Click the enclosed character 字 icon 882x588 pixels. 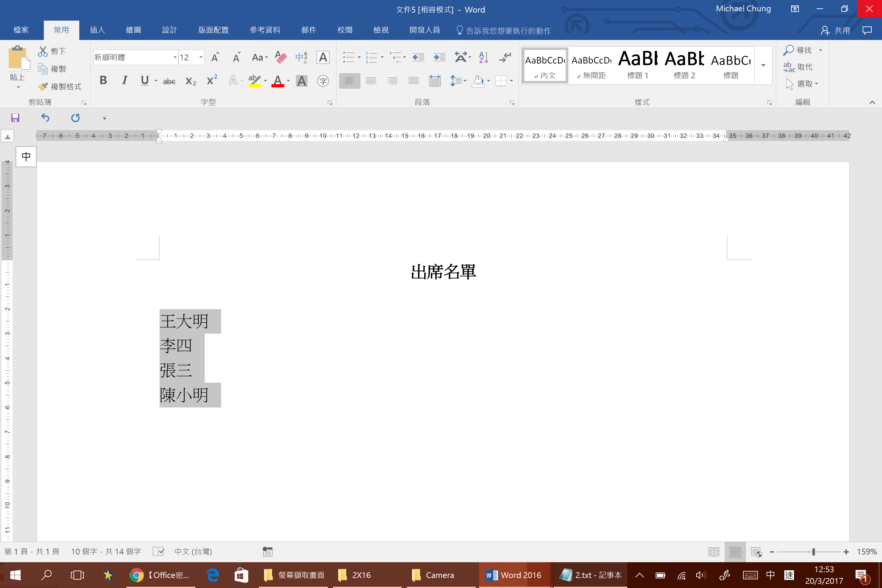tap(322, 81)
